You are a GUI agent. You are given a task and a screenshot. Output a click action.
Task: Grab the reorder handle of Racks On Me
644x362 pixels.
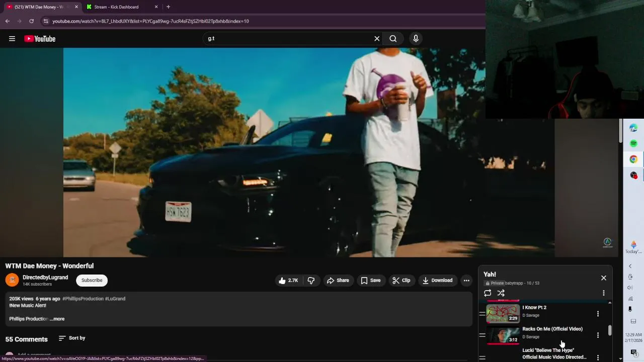coord(482,335)
